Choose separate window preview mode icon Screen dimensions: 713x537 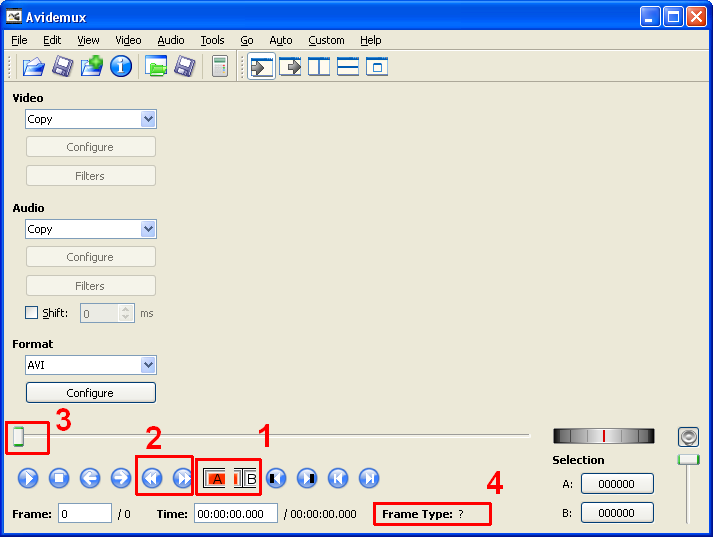pyautogui.click(x=377, y=67)
